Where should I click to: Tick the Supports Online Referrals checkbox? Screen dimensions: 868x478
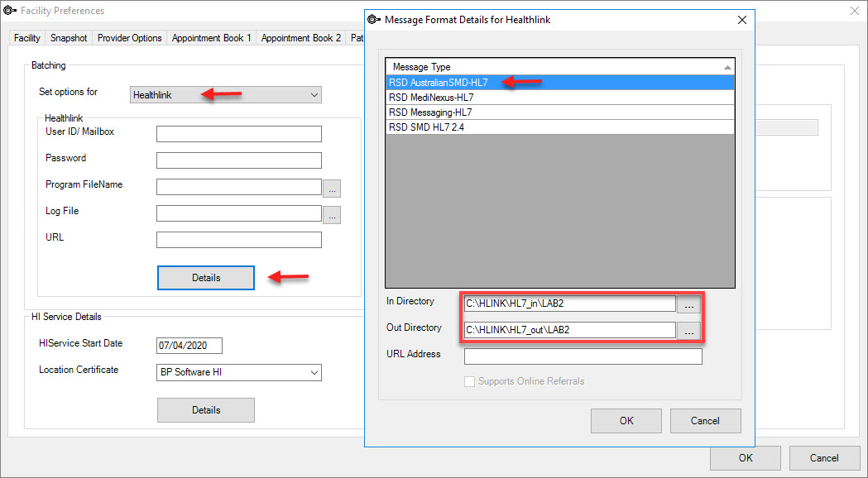point(469,381)
